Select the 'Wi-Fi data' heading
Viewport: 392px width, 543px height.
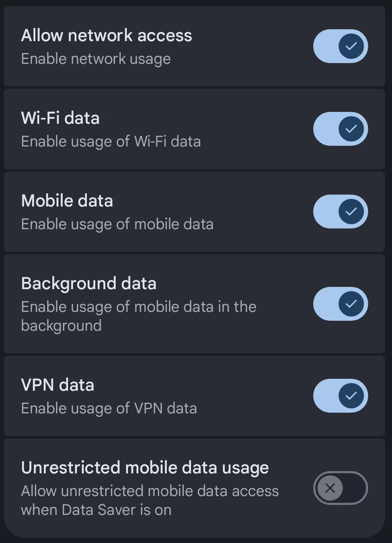60,118
